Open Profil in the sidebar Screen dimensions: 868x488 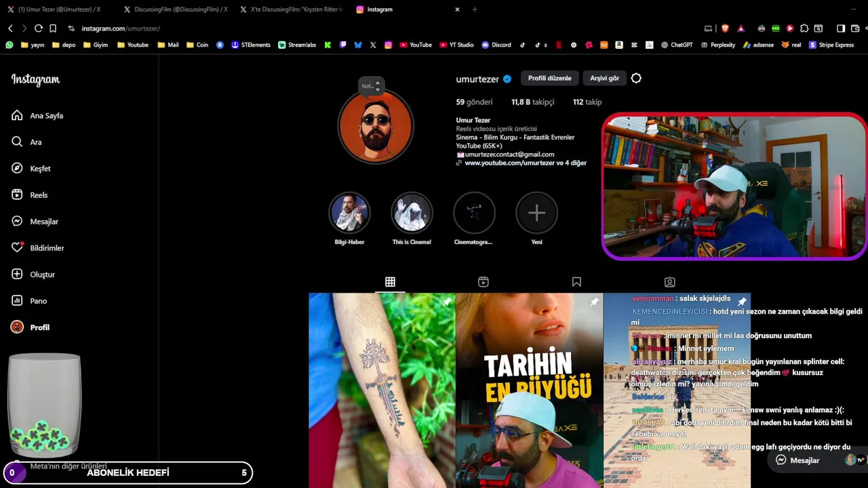coord(31,327)
